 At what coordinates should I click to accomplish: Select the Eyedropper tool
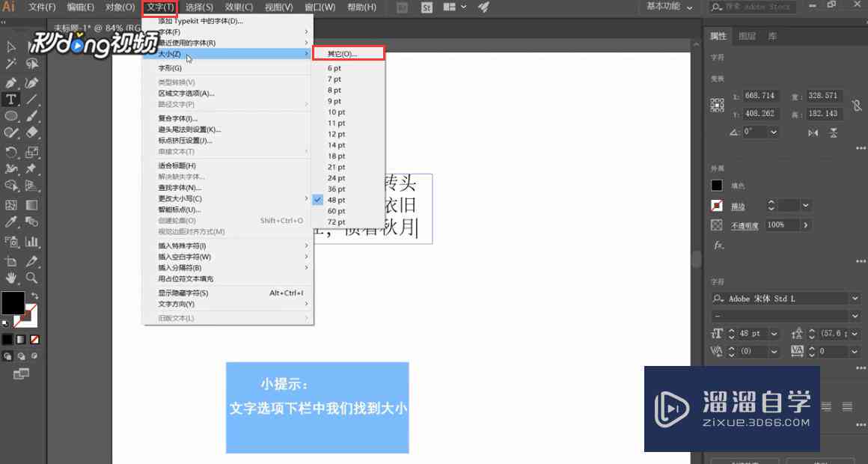point(11,222)
